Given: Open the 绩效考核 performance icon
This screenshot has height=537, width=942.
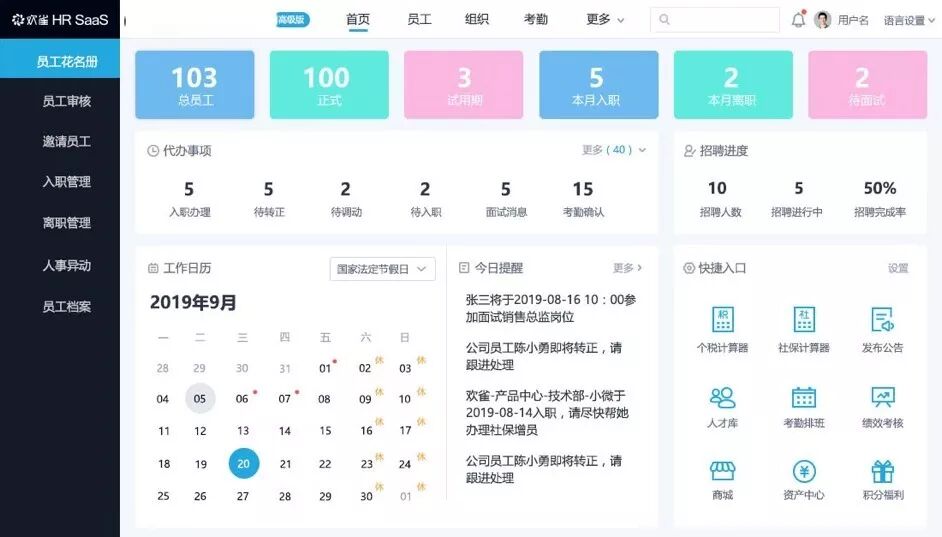Looking at the screenshot, I should pos(883,398).
